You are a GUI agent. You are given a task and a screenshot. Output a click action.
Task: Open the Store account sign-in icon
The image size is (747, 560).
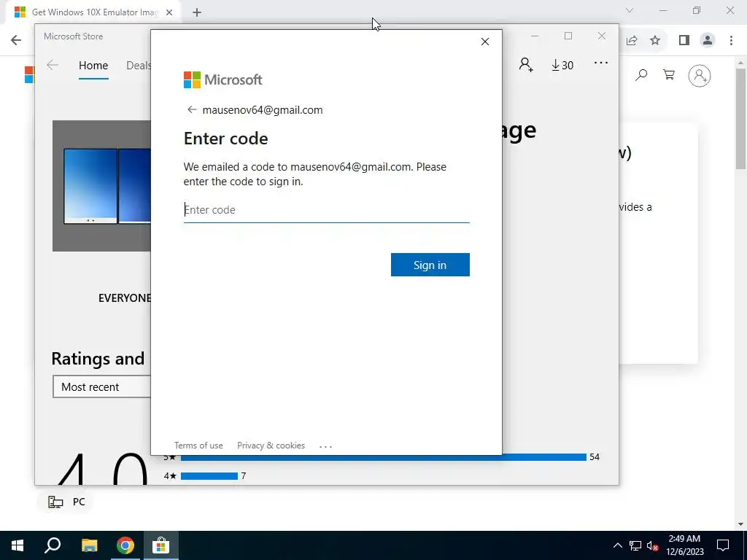526,64
